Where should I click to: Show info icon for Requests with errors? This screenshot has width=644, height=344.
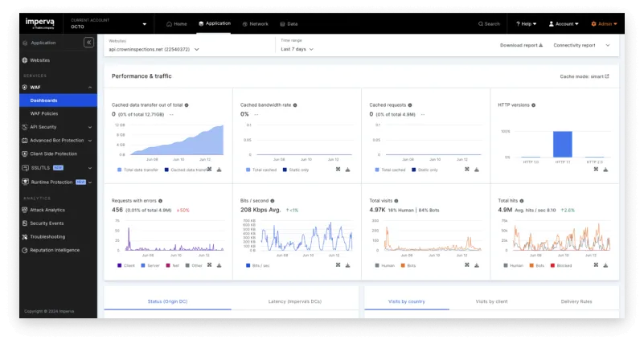(x=160, y=201)
